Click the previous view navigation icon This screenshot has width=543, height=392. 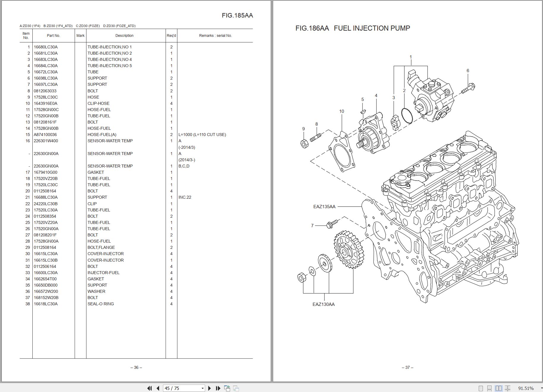(227, 388)
